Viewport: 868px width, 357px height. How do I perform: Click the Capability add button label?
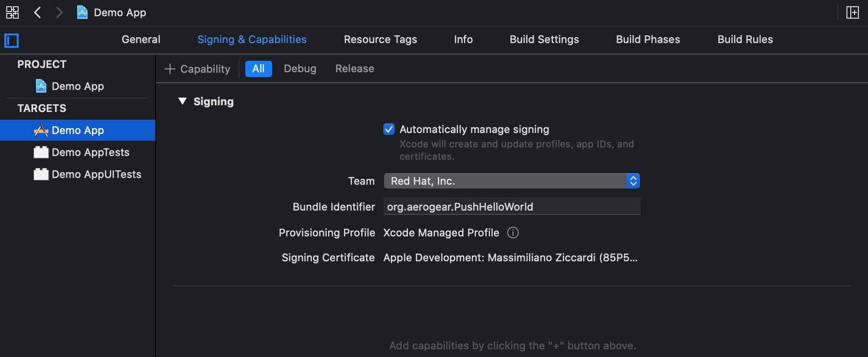click(205, 69)
